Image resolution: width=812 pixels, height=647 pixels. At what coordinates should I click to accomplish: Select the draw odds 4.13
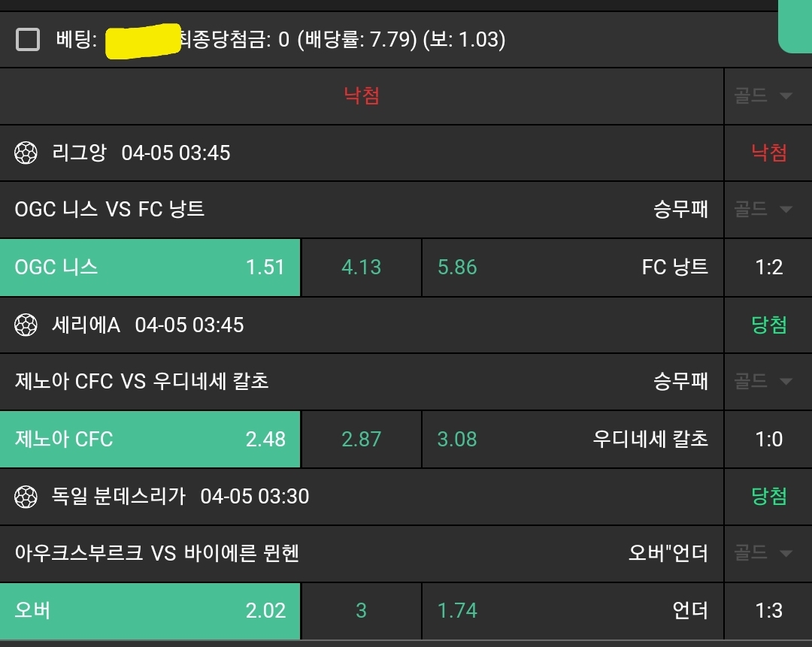(361, 268)
